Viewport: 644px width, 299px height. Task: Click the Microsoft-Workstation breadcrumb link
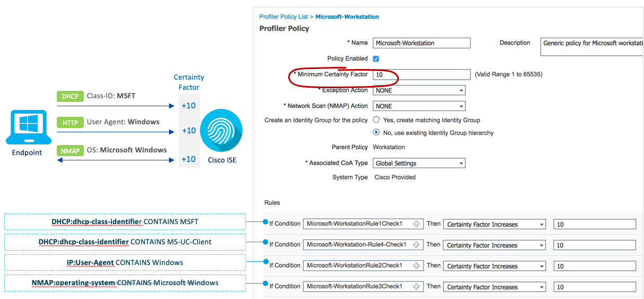click(x=347, y=17)
